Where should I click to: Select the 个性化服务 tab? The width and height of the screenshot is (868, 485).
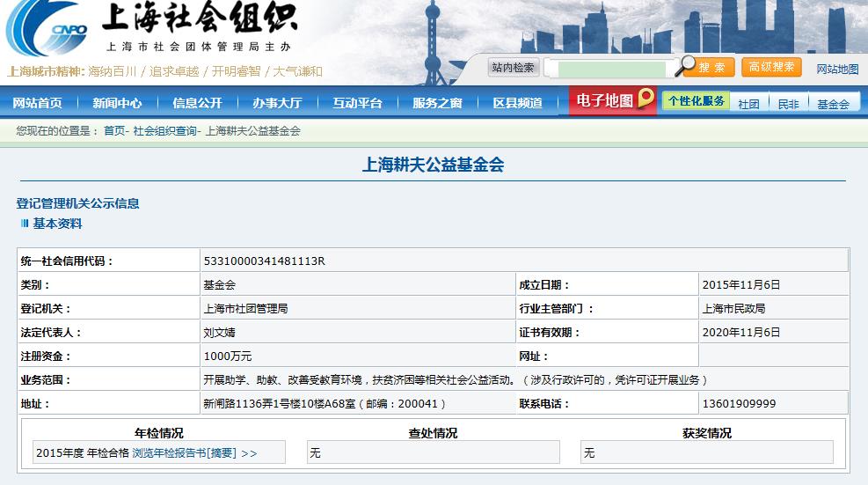[x=696, y=101]
